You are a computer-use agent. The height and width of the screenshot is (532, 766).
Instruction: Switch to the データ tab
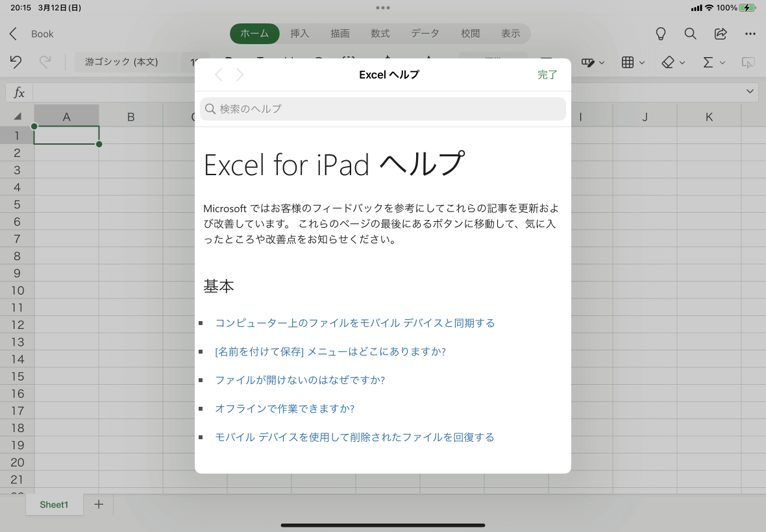click(425, 34)
